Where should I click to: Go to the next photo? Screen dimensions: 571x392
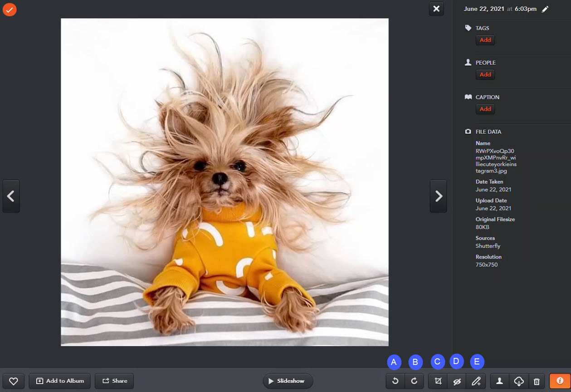coord(438,196)
